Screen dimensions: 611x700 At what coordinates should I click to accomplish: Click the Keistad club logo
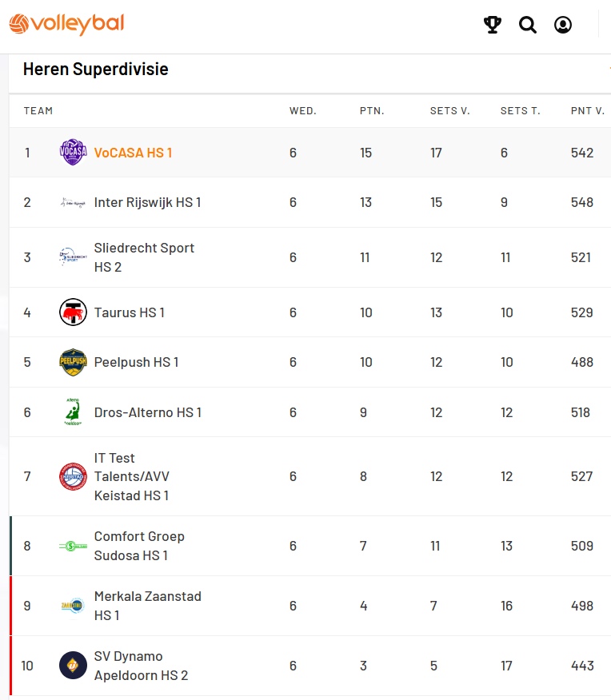(x=73, y=476)
